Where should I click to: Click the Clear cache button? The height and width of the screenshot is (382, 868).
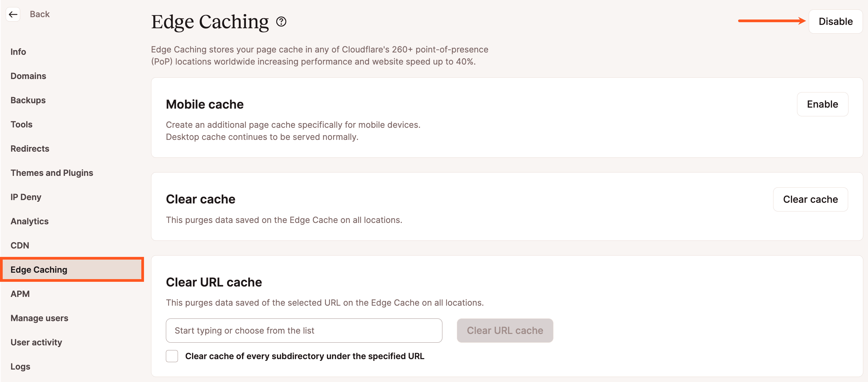coord(811,199)
